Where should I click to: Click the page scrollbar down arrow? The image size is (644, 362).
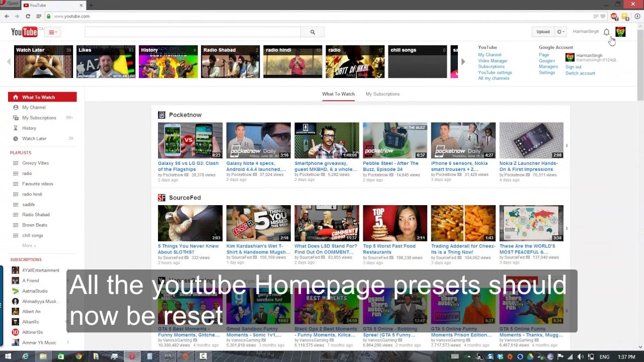click(x=640, y=347)
